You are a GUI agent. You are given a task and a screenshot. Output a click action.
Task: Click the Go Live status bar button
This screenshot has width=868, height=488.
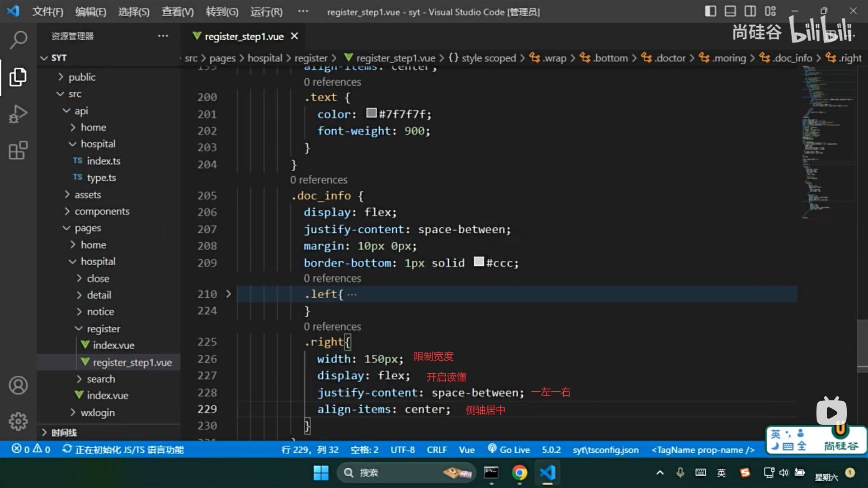pyautogui.click(x=509, y=450)
